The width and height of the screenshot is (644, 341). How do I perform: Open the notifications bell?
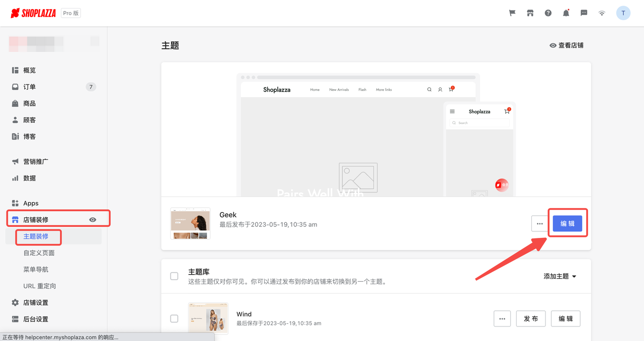(x=566, y=13)
